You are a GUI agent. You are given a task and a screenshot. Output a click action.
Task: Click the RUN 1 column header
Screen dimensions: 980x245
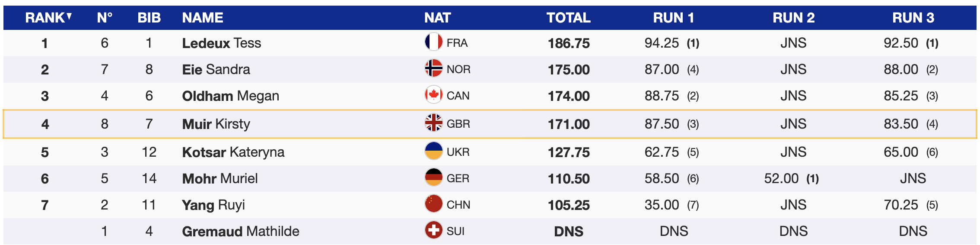tap(673, 18)
